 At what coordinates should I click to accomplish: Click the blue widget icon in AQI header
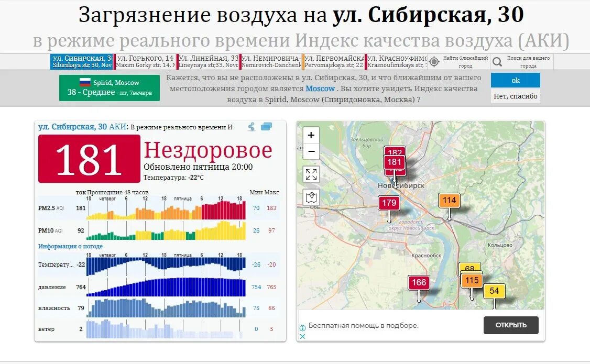[266, 127]
